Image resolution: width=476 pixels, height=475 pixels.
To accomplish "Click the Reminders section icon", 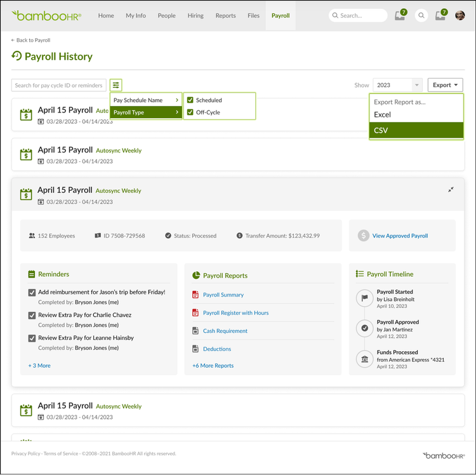I will (x=32, y=274).
